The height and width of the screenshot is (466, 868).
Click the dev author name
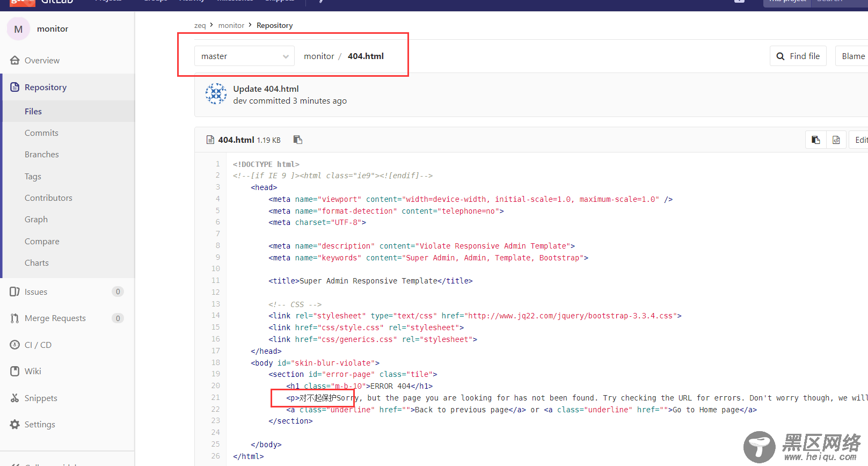tap(240, 100)
